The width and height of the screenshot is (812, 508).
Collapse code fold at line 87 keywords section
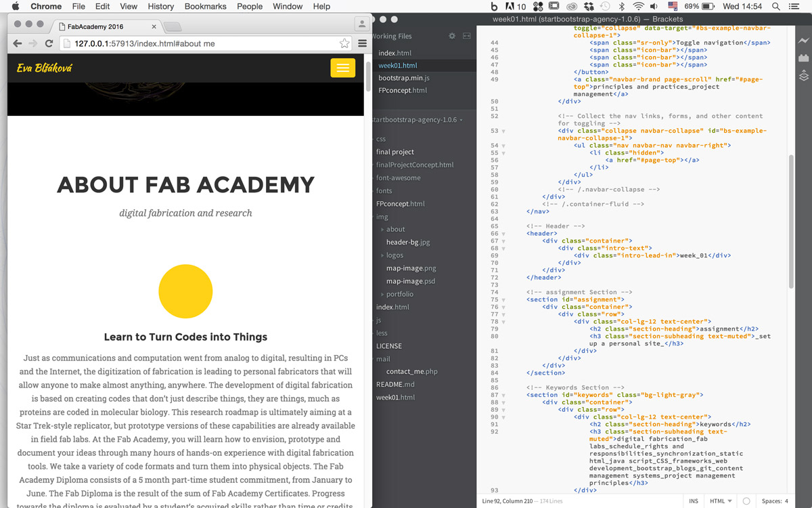pos(503,395)
